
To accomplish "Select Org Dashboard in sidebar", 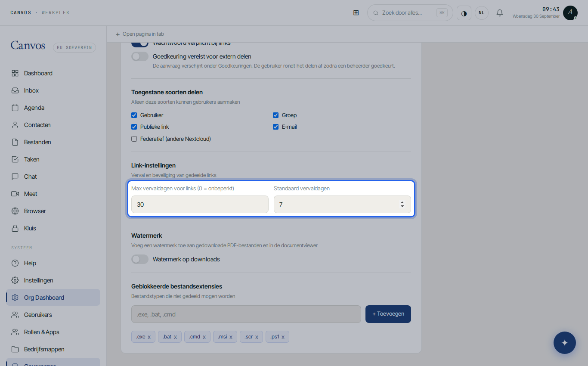I will tap(53, 298).
